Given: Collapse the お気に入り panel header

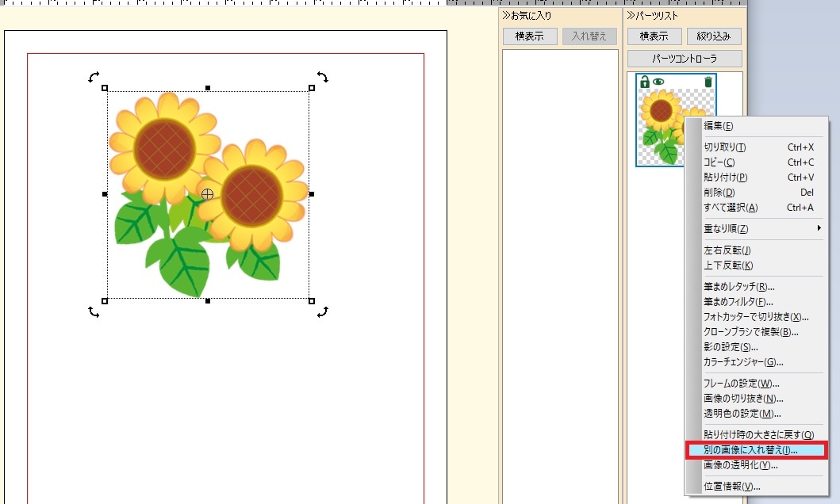Looking at the screenshot, I should [x=527, y=16].
